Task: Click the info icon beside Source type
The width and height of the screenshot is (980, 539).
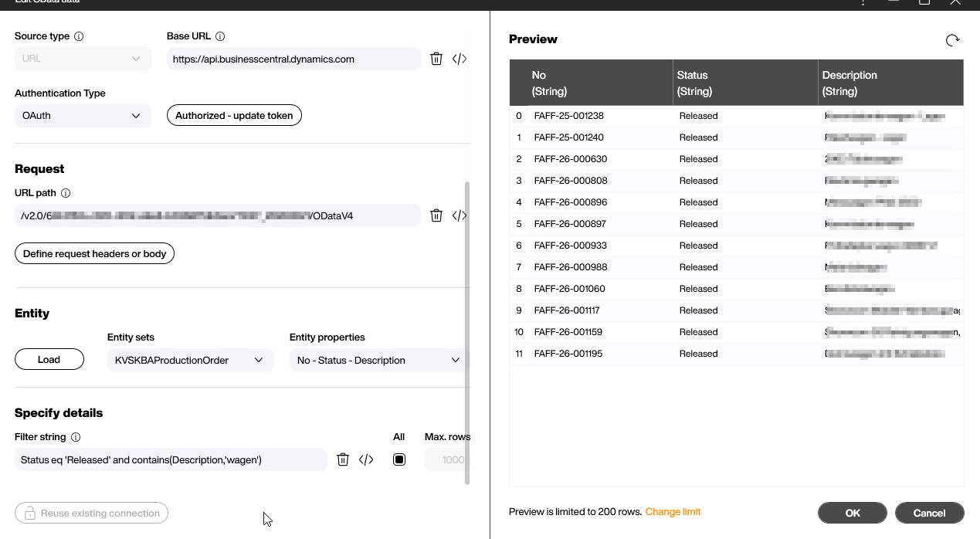Action: coord(79,36)
